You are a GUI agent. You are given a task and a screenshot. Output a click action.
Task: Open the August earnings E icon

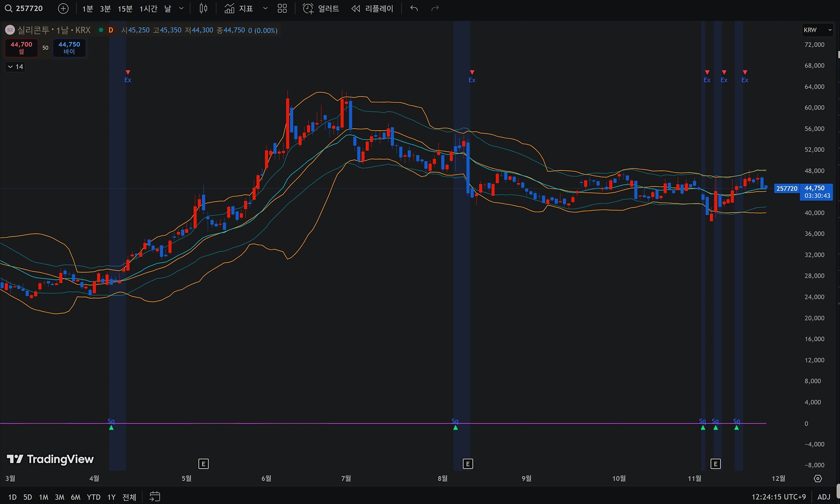[468, 464]
